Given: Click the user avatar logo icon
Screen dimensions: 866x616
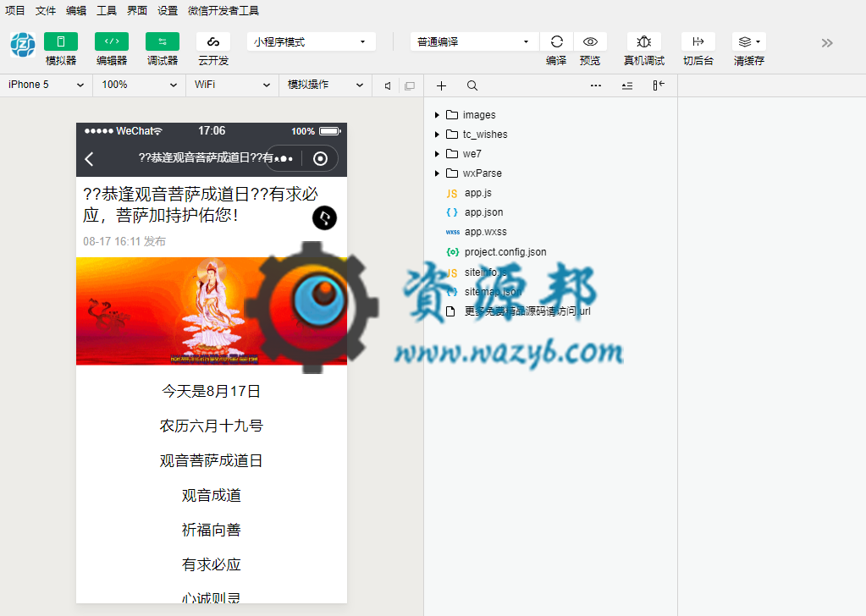Looking at the screenshot, I should (23, 45).
